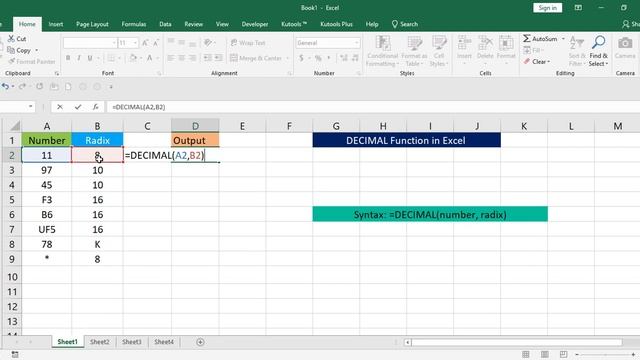640x360 pixels.
Task: Click Redo in Quick Access Toolbar
Action: (x=22, y=87)
